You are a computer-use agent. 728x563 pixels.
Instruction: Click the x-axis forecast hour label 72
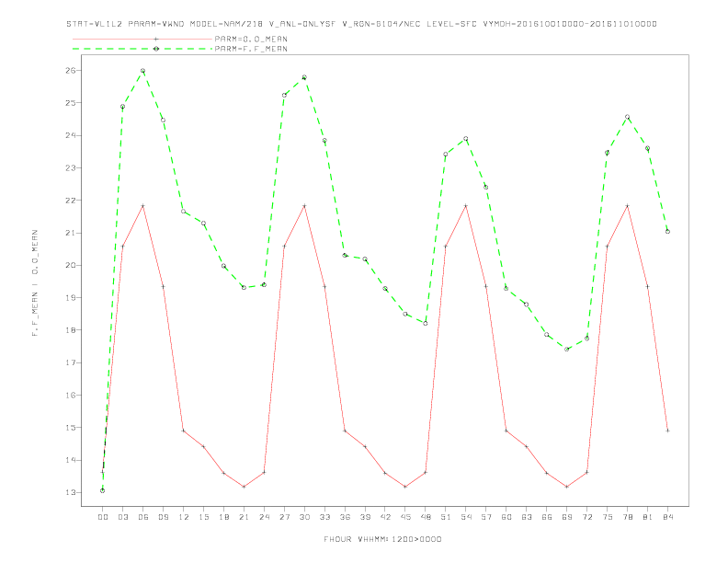click(x=586, y=517)
